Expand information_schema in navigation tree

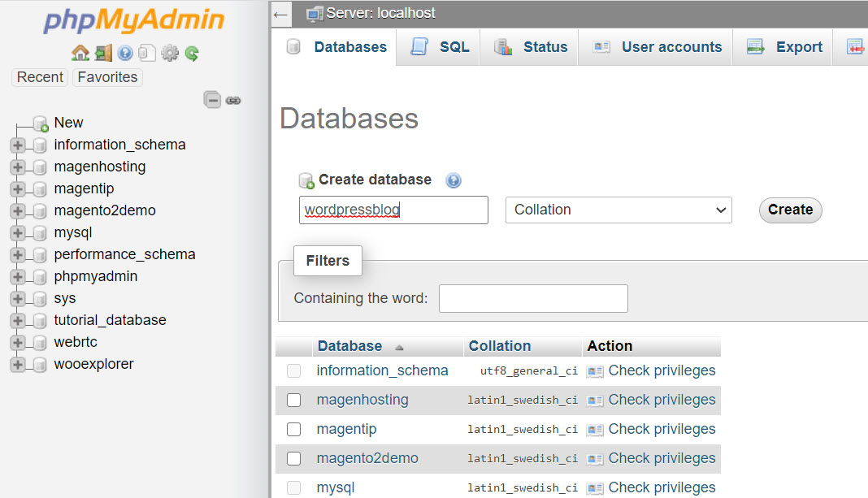(x=18, y=145)
